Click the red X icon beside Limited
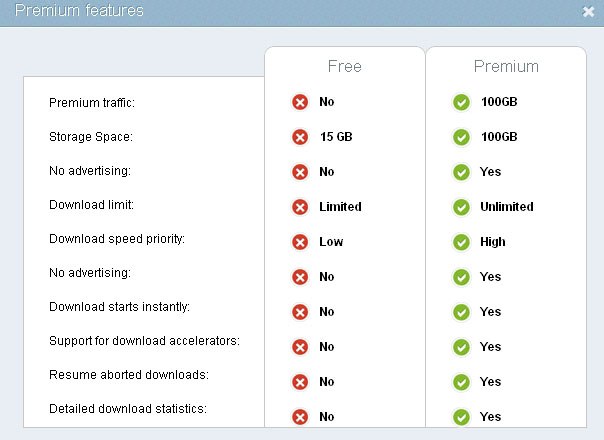 coord(300,207)
